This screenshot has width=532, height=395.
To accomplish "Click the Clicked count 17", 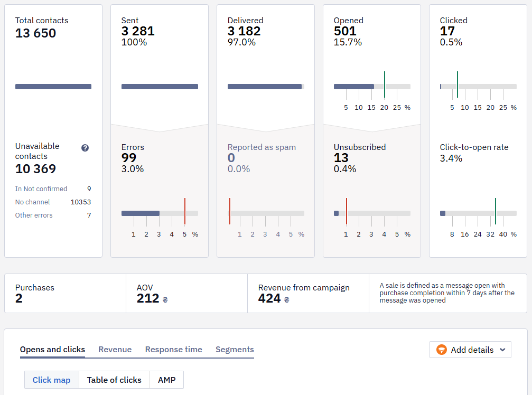I will (x=447, y=31).
